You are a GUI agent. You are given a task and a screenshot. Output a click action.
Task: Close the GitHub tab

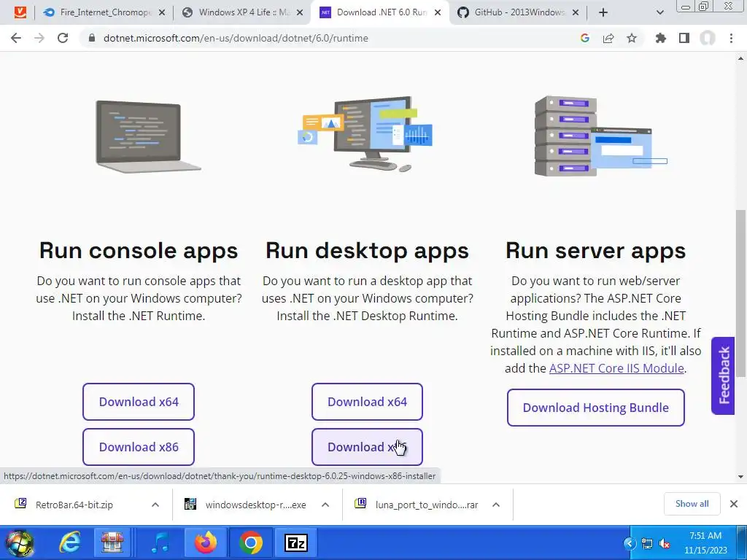(576, 13)
